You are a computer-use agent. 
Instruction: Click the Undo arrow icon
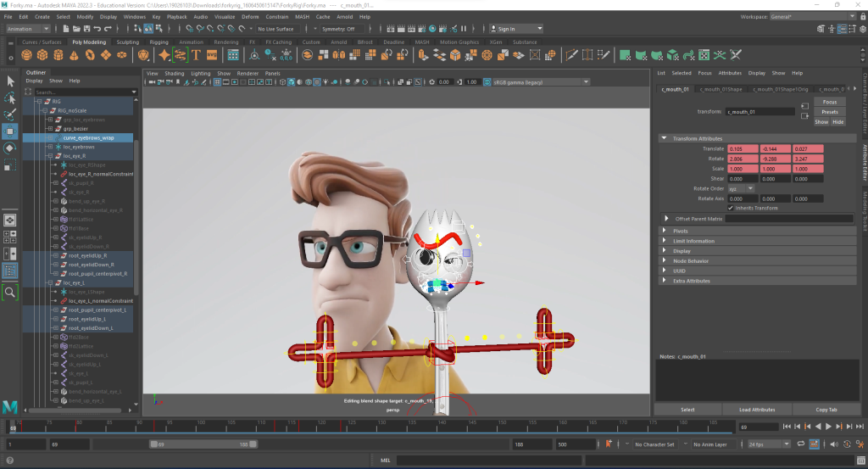97,29
